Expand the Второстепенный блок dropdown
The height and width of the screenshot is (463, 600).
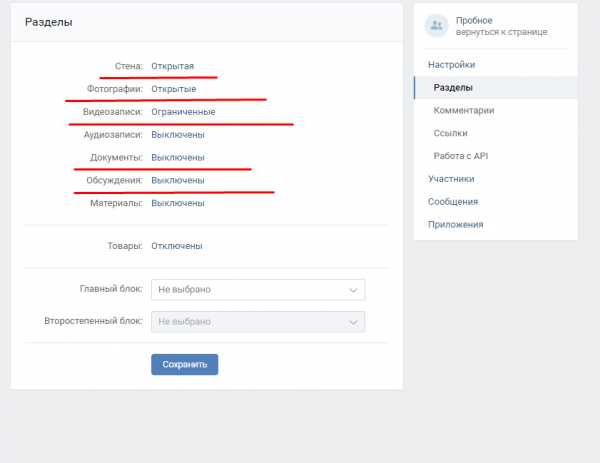[x=258, y=322]
